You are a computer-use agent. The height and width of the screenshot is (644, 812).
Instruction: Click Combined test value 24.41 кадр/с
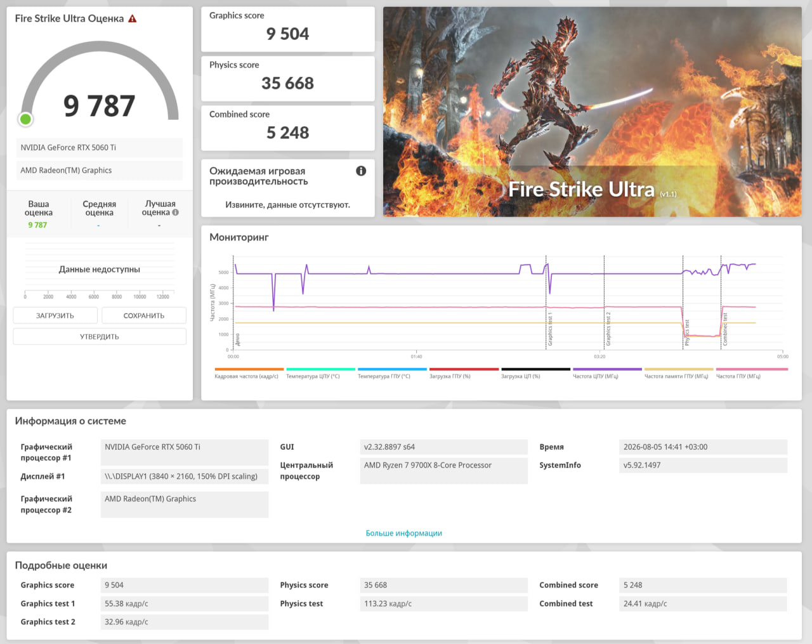coord(703,603)
